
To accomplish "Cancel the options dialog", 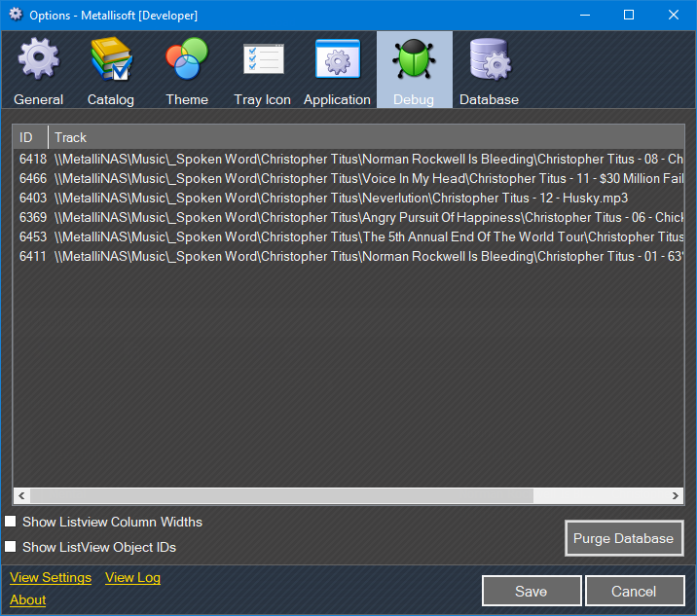I will (634, 591).
